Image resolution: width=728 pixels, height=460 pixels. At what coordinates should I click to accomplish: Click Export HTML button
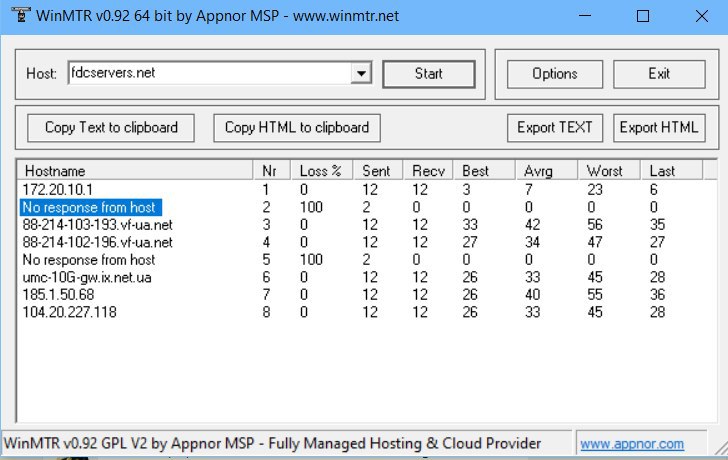point(659,128)
